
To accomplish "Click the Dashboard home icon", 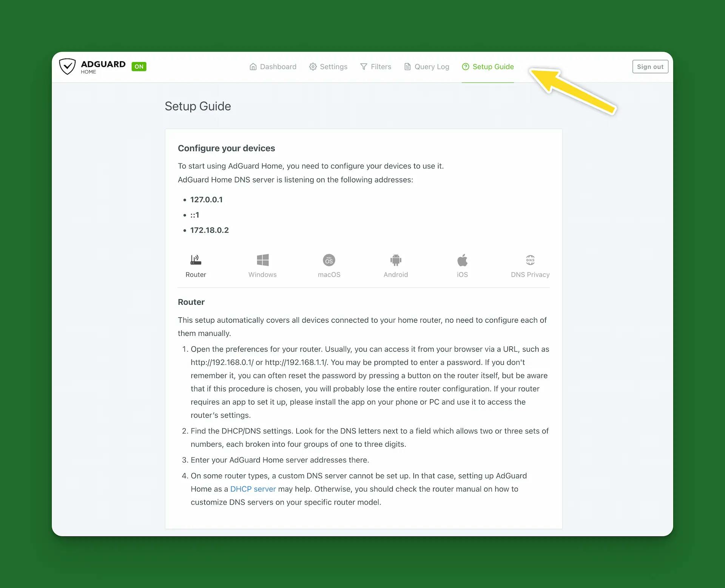I will click(253, 67).
